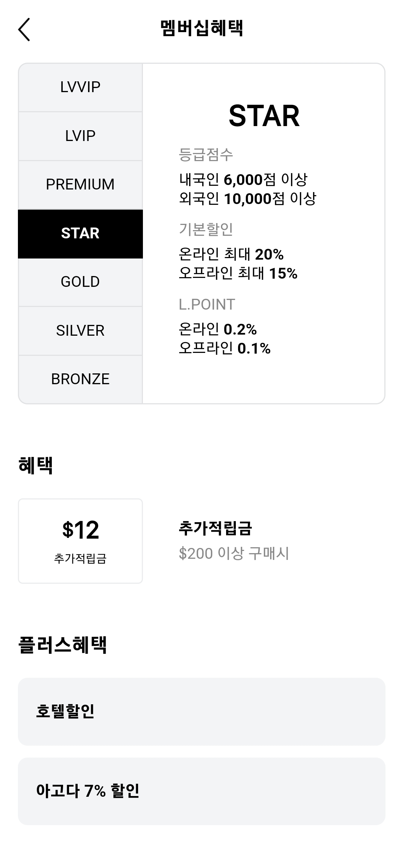View the SILVER tier benefits tab
The image size is (403, 868).
pyautogui.click(x=80, y=330)
